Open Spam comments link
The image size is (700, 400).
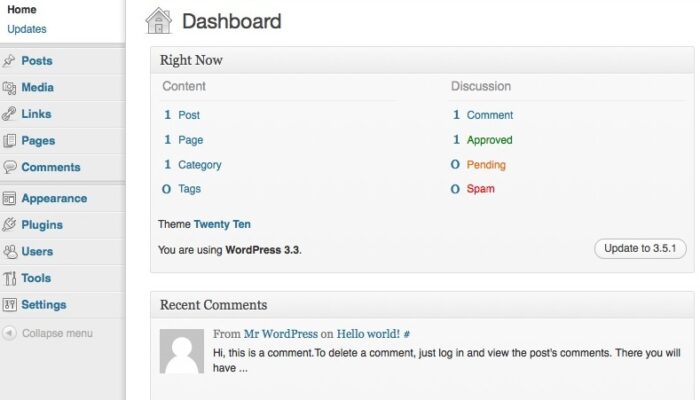pos(481,189)
